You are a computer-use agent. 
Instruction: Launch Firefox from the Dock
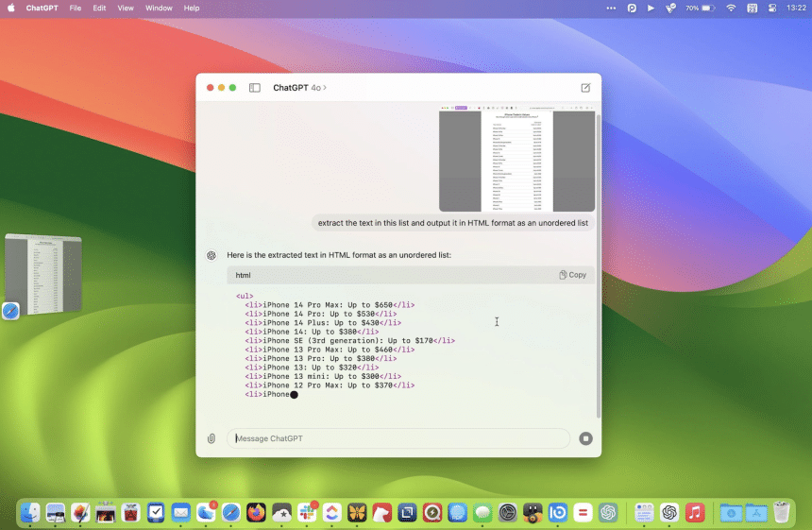coord(256,512)
